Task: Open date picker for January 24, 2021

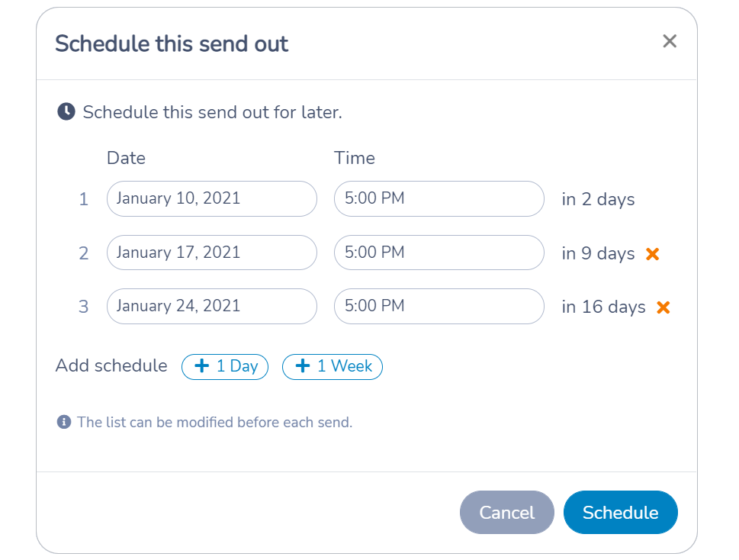Action: (211, 307)
